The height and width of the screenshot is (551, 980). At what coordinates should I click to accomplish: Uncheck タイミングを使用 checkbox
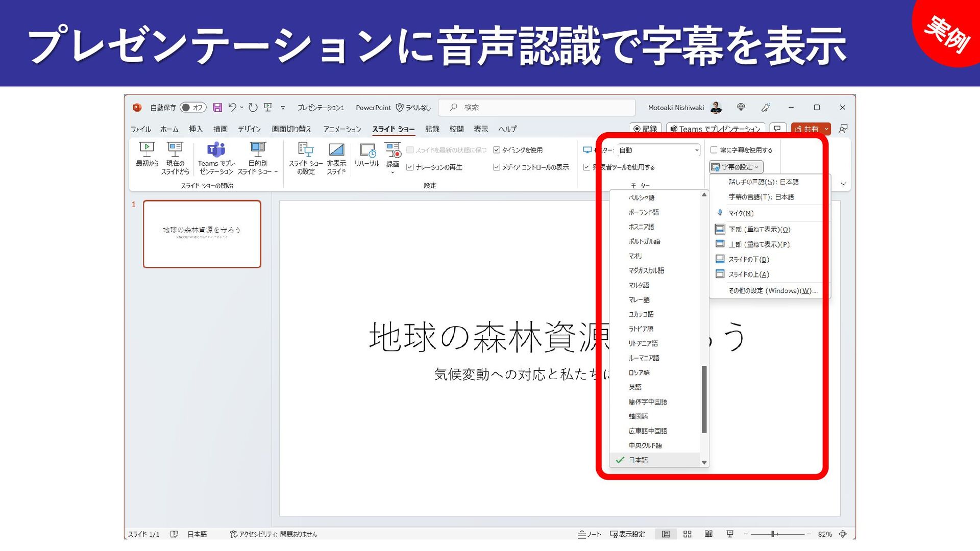(x=497, y=150)
